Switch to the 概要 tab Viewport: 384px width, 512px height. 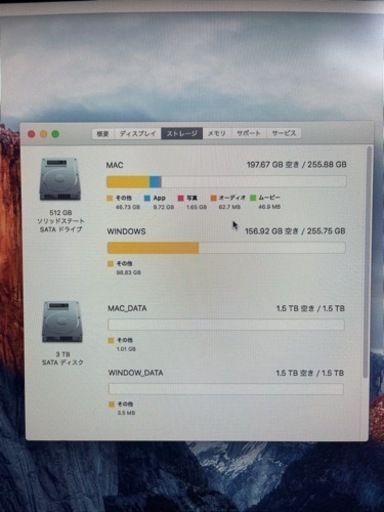coord(103,134)
